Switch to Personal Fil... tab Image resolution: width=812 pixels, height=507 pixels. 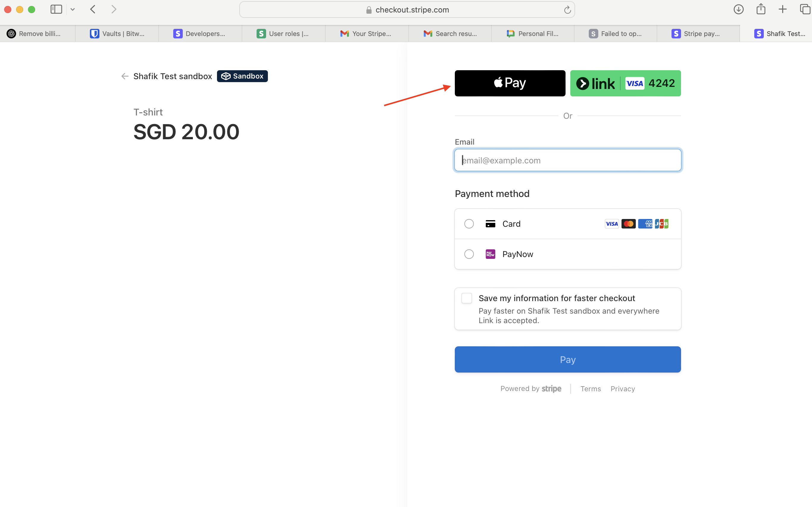coord(533,34)
